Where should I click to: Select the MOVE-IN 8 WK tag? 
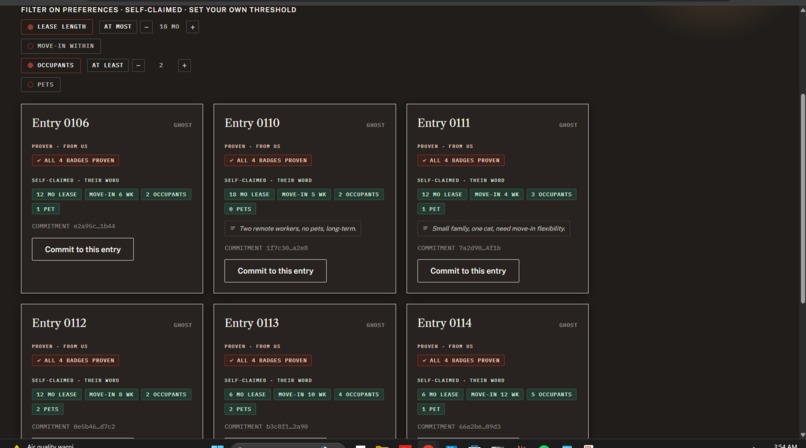pos(111,395)
